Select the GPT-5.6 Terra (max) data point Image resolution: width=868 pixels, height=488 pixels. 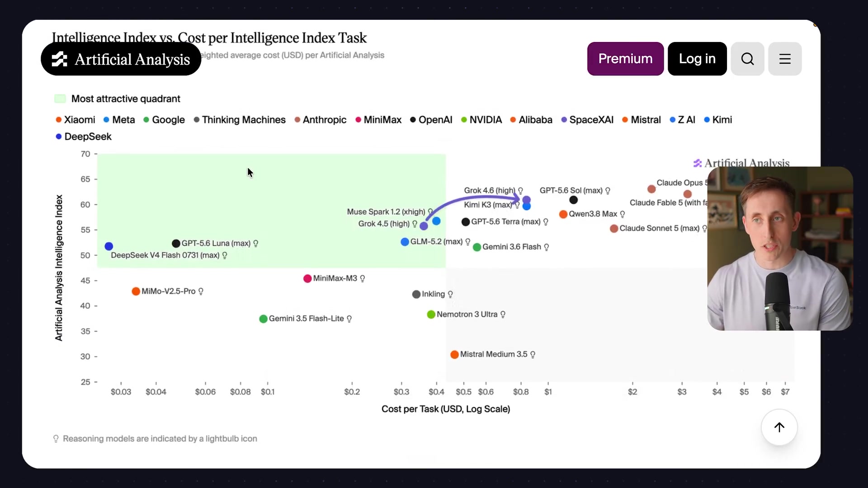tap(466, 222)
